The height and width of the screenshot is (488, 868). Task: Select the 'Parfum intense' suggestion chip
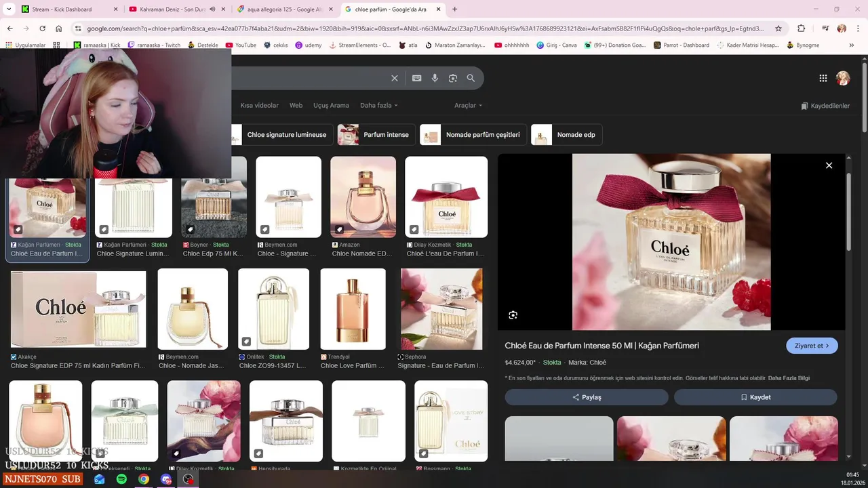click(376, 135)
